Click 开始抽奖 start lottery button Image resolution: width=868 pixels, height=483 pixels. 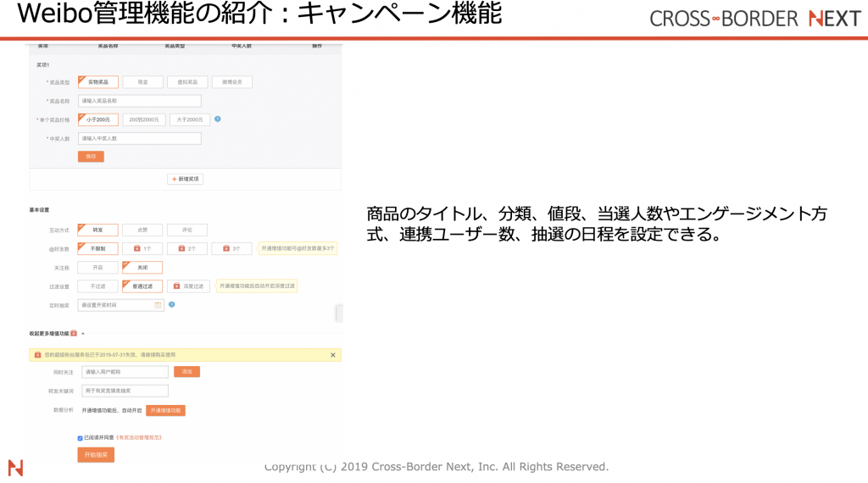(x=96, y=455)
